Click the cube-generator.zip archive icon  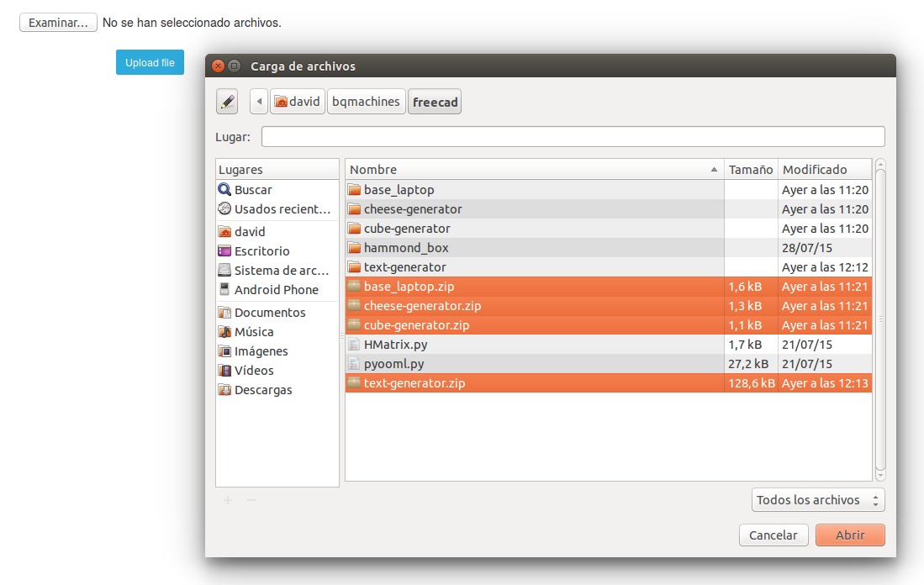click(x=354, y=324)
